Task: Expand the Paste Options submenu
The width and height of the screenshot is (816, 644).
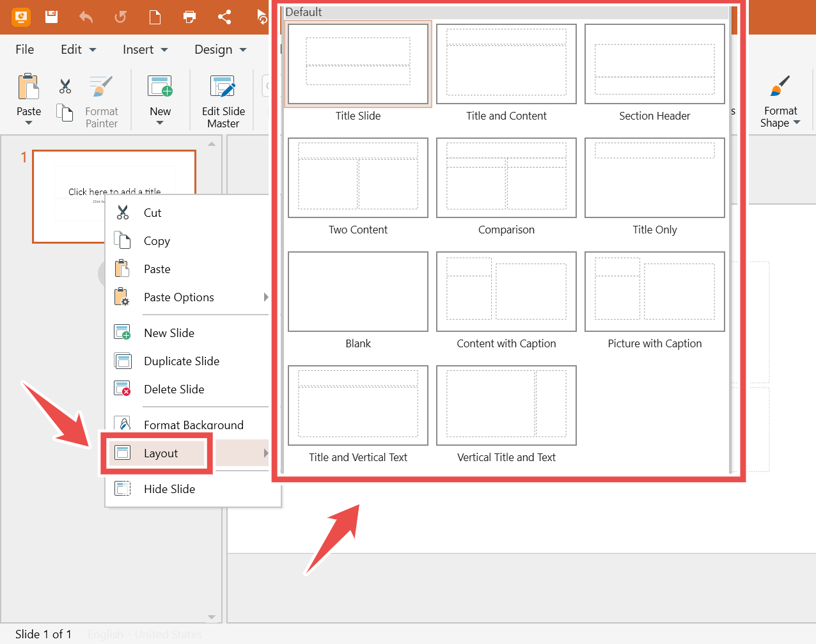Action: pos(266,297)
